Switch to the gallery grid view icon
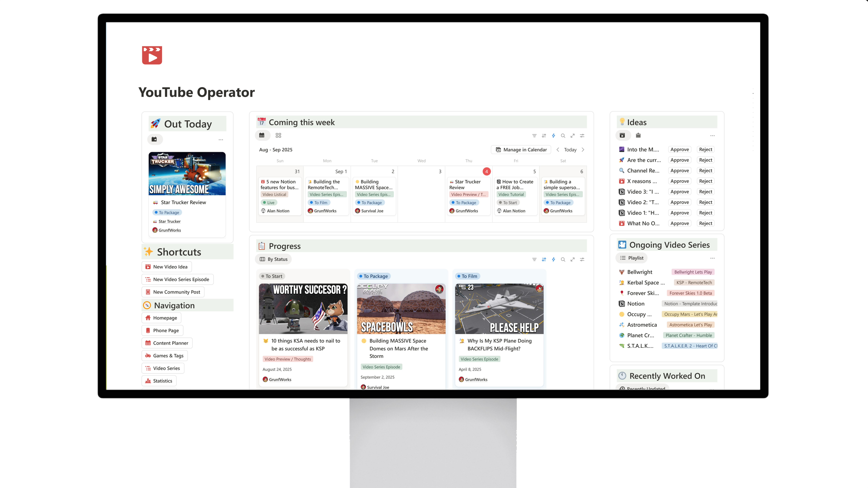The image size is (868, 488). click(x=278, y=135)
